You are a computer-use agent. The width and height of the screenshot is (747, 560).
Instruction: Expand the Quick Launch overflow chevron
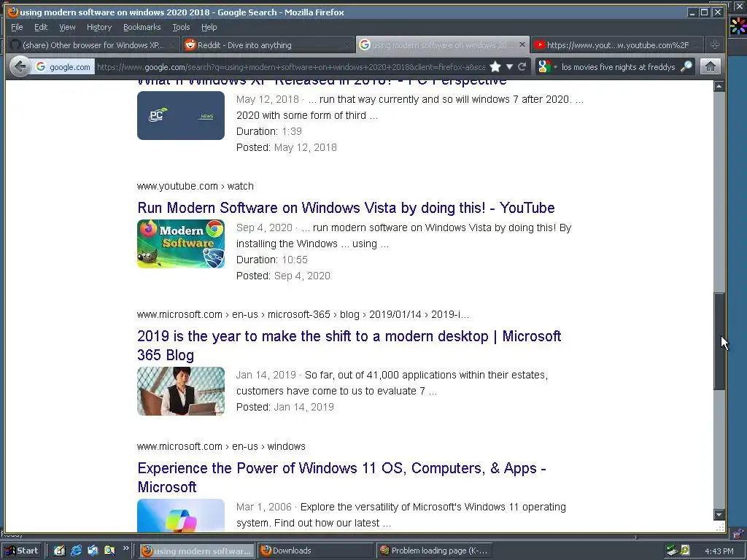tap(125, 548)
